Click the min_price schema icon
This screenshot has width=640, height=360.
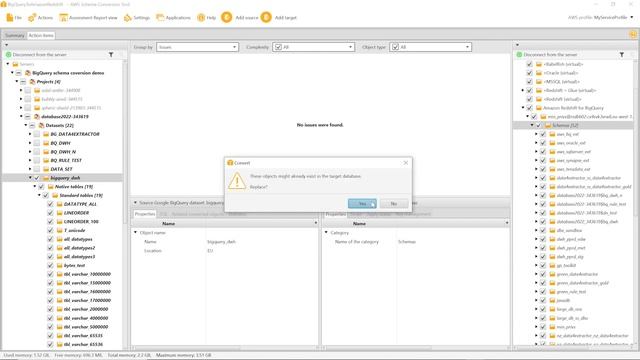click(x=552, y=327)
